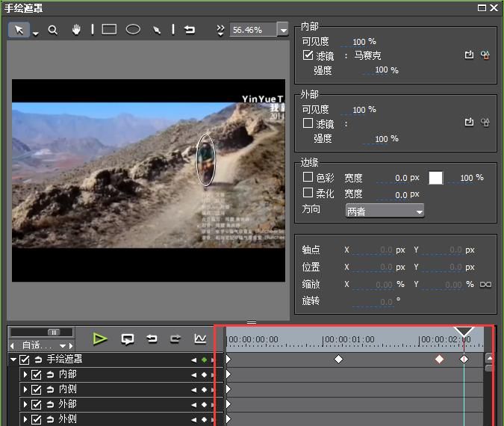Image resolution: width=504 pixels, height=426 pixels.
Task: Select the arrow selection tool
Action: pyautogui.click(x=19, y=30)
